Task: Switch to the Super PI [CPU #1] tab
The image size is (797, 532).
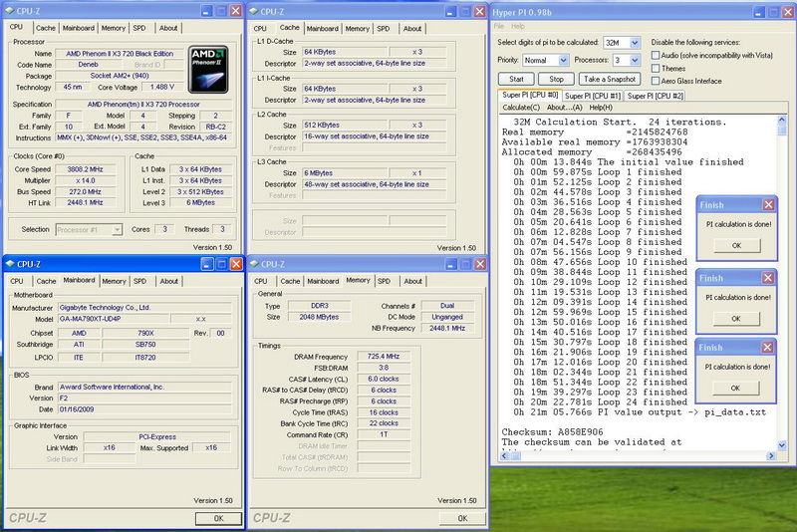Action: coord(595,96)
